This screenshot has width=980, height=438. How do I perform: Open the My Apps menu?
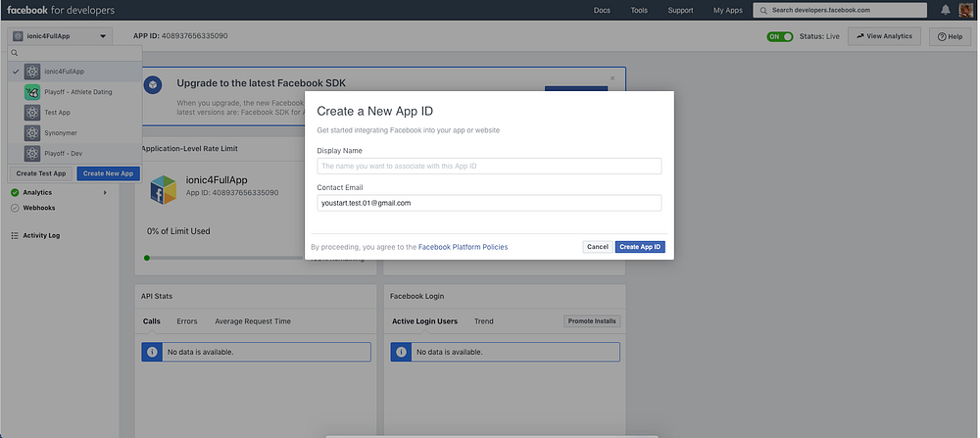728,10
